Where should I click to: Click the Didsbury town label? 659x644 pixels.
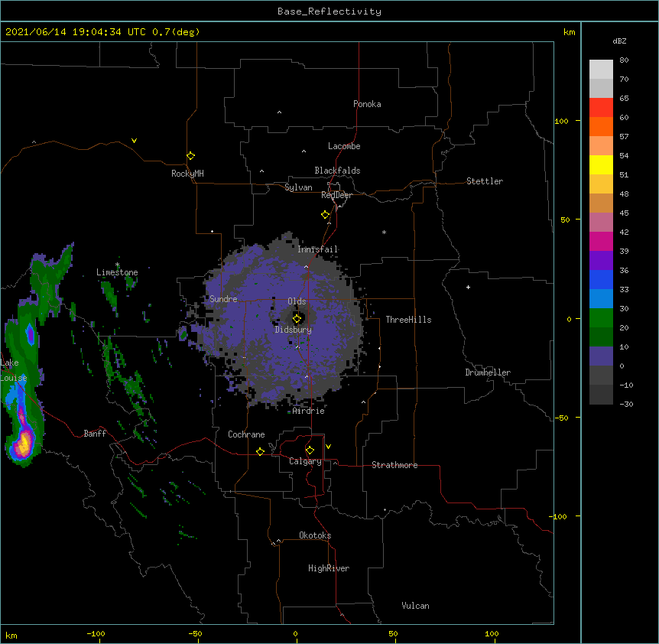point(293,330)
